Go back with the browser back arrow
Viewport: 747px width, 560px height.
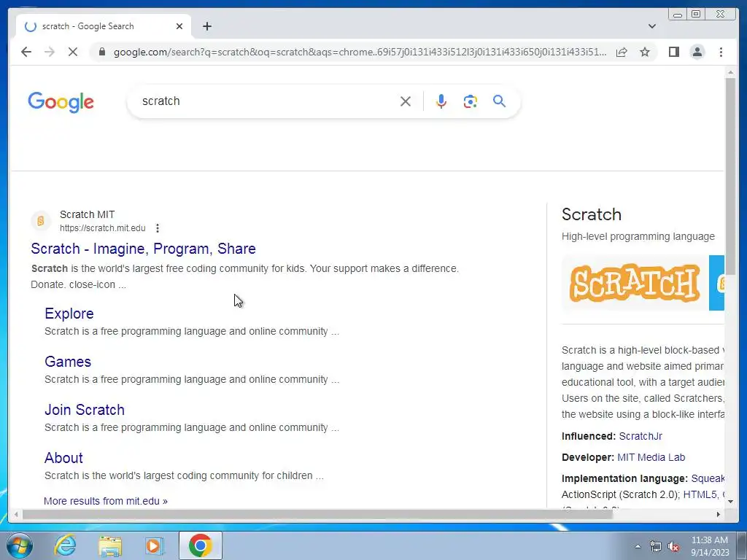(x=26, y=52)
